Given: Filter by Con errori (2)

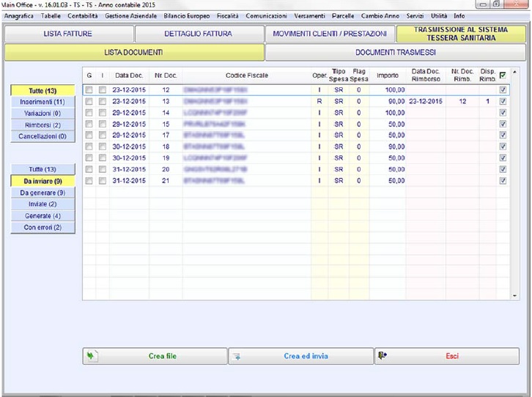Looking at the screenshot, I should (x=43, y=227).
